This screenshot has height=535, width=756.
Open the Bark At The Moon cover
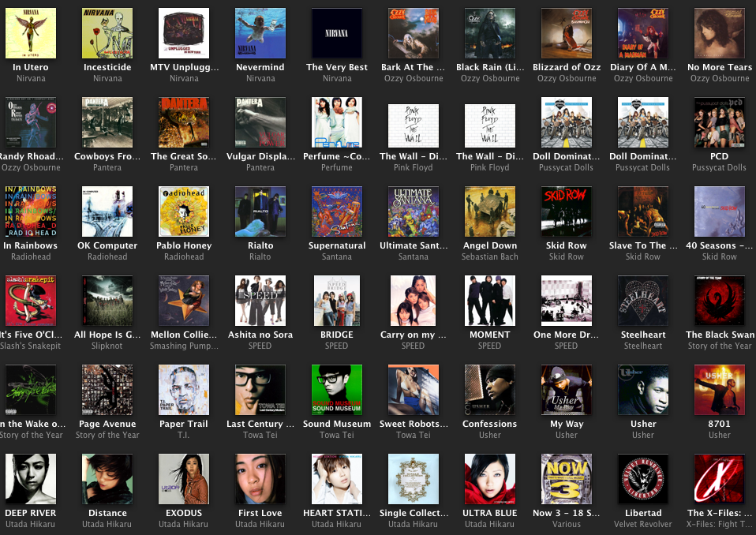[414, 33]
